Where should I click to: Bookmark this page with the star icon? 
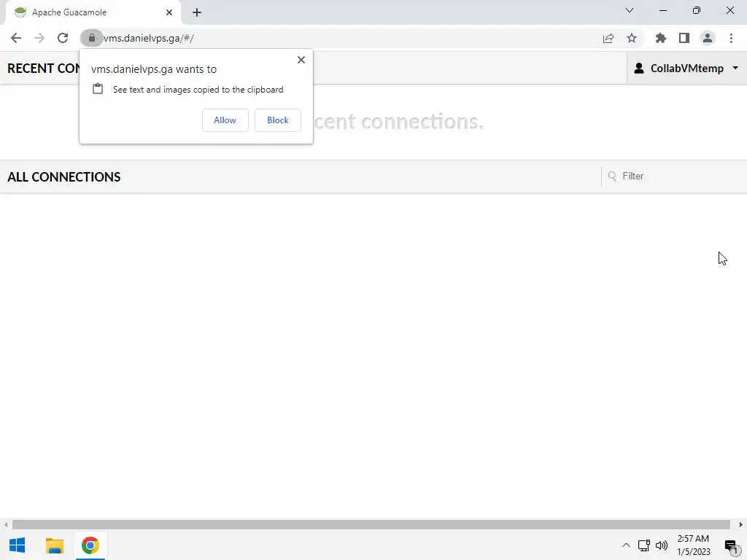pyautogui.click(x=632, y=38)
